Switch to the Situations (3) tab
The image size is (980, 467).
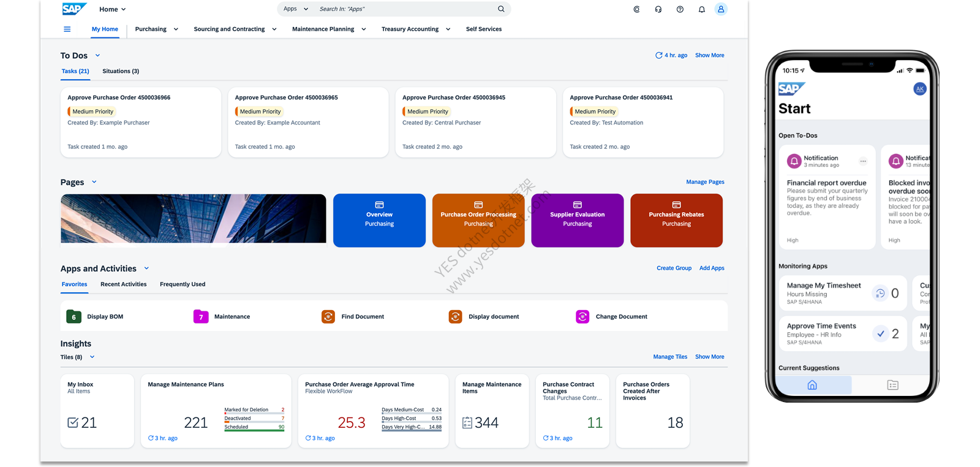(x=121, y=71)
